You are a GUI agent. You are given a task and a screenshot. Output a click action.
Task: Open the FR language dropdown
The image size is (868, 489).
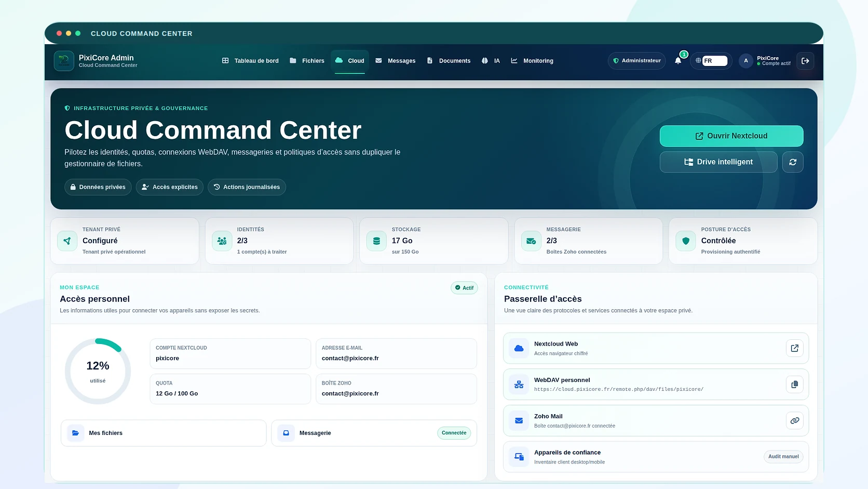[715, 61]
